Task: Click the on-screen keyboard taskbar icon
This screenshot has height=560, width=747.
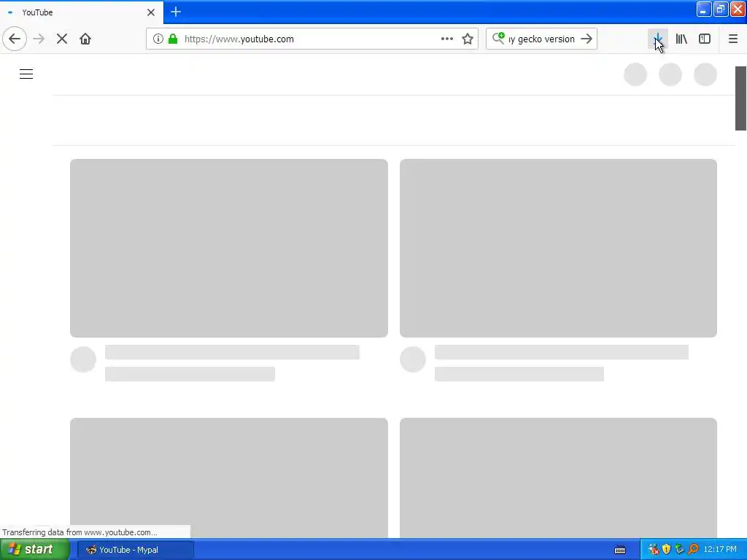Action: click(620, 550)
